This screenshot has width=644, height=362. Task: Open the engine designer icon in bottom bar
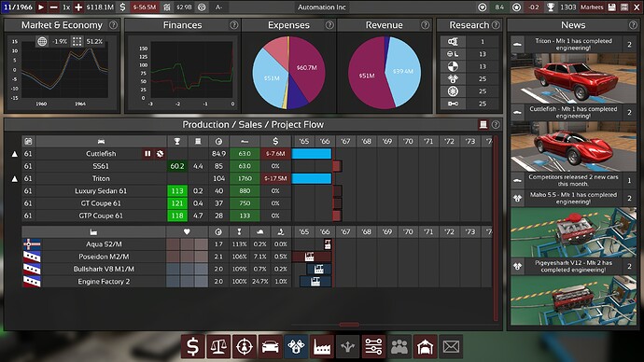tap(296, 347)
